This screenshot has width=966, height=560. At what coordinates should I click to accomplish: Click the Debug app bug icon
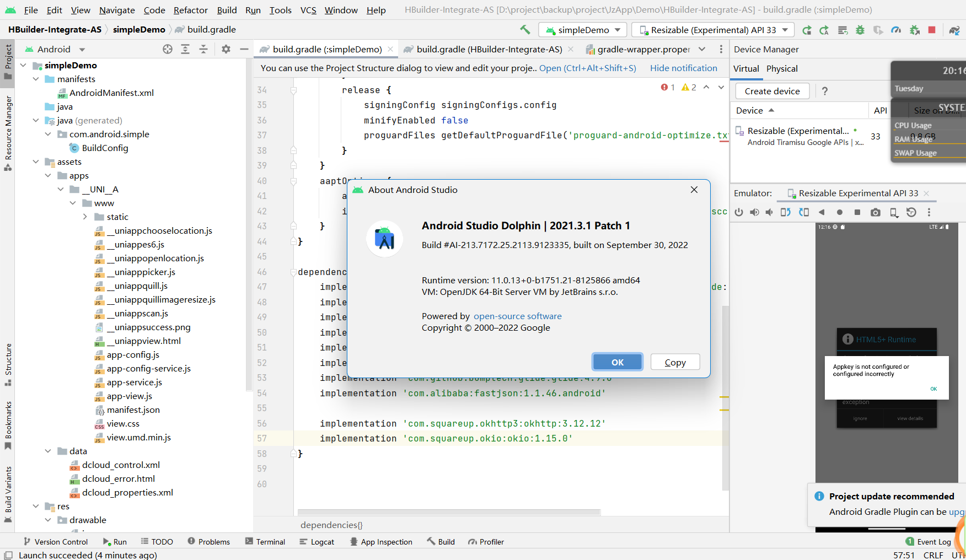click(860, 30)
